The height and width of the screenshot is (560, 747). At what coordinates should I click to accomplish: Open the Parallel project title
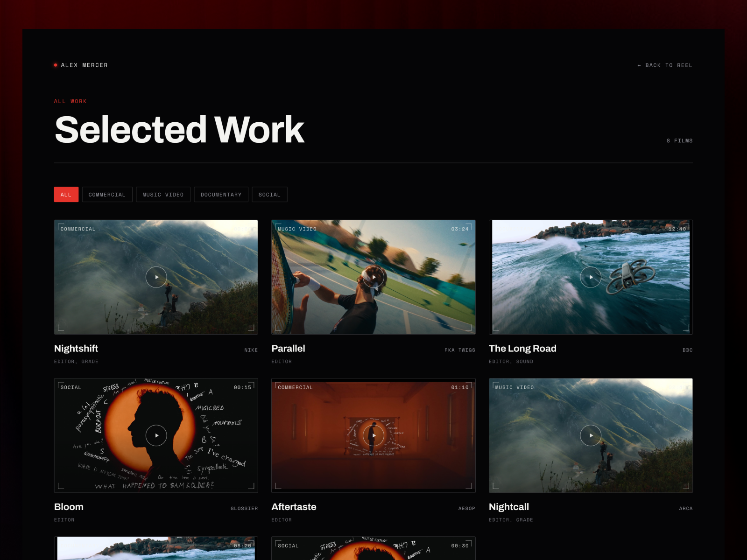[288, 349]
